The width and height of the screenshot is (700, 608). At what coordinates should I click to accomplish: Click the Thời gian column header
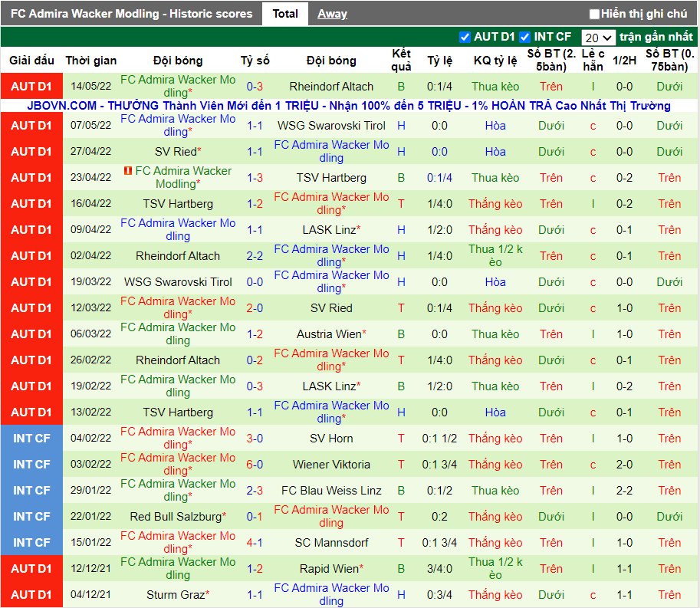(91, 61)
